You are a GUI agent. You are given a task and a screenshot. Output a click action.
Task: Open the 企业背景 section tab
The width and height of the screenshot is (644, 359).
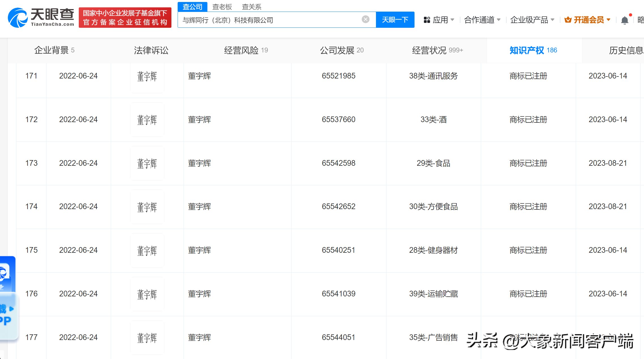point(54,50)
